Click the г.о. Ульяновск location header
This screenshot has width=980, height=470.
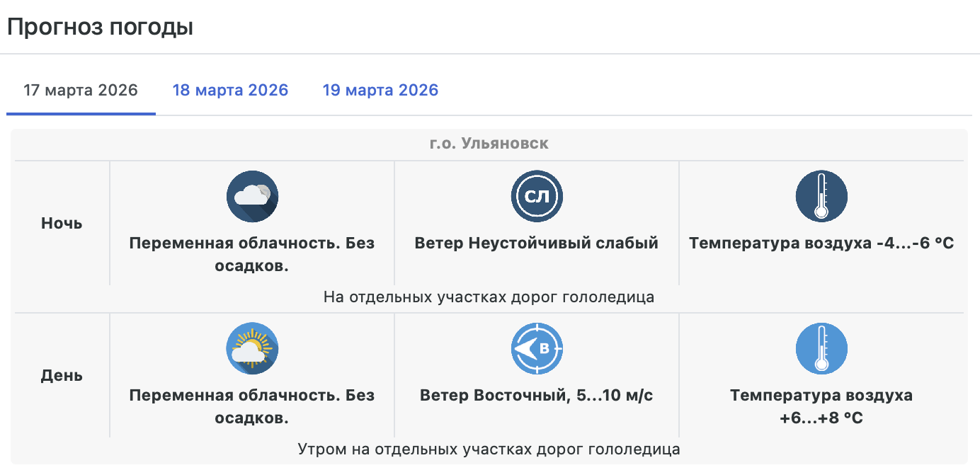click(489, 144)
